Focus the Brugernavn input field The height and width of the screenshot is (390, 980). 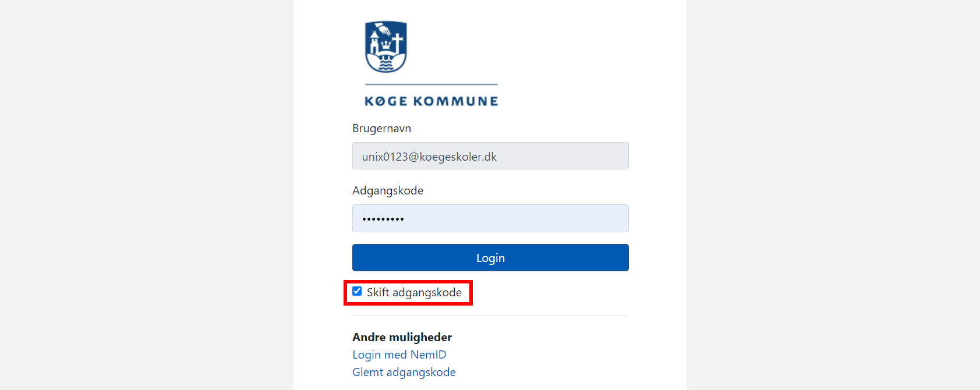pyautogui.click(x=490, y=156)
